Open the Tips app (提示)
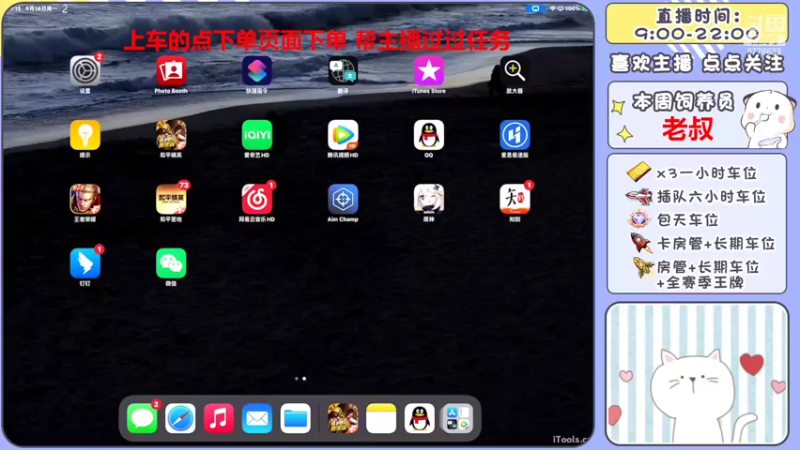 tap(85, 135)
